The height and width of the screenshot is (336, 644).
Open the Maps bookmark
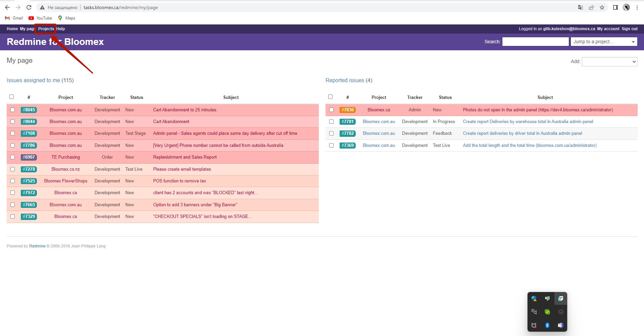tap(66, 18)
